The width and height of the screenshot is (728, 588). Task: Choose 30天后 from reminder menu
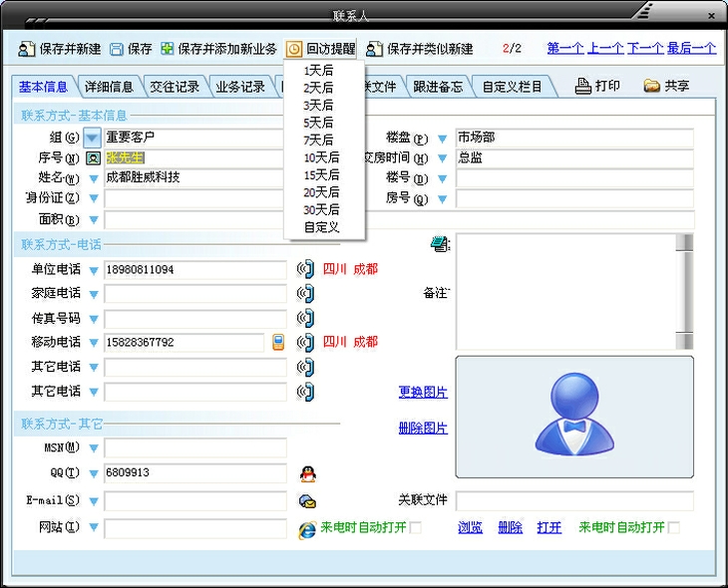pos(324,209)
